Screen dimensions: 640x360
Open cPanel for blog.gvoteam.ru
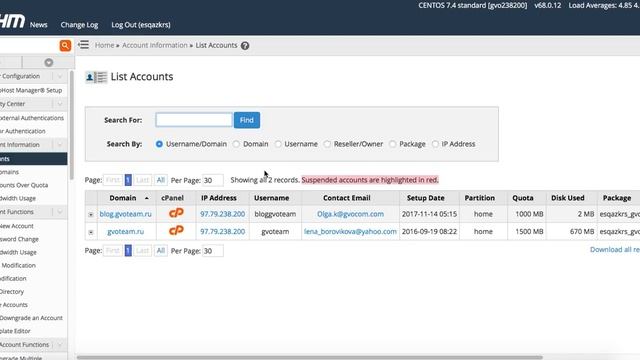click(x=176, y=213)
